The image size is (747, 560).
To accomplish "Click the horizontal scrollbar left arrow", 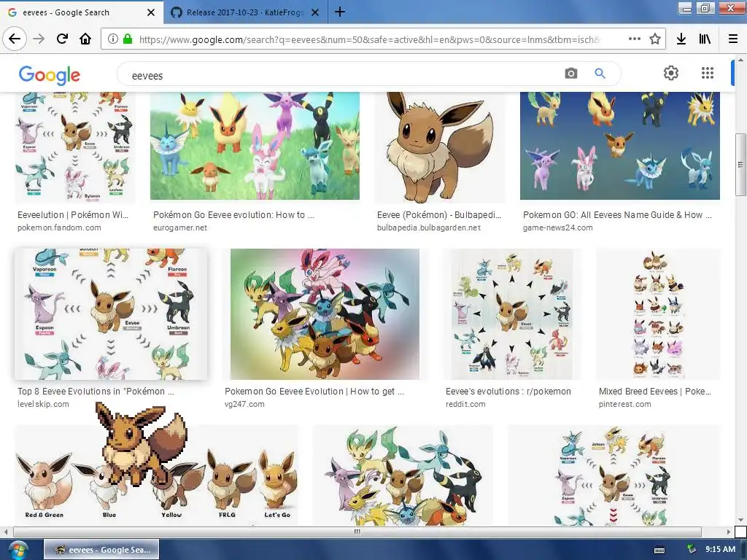I will tap(5, 532).
